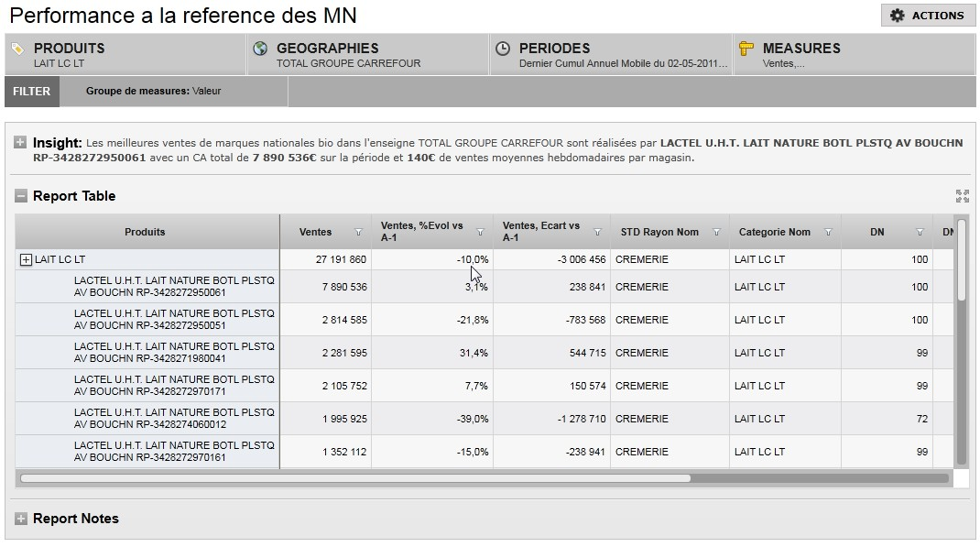
Task: Expand the Report Notes section
Action: tap(21, 519)
